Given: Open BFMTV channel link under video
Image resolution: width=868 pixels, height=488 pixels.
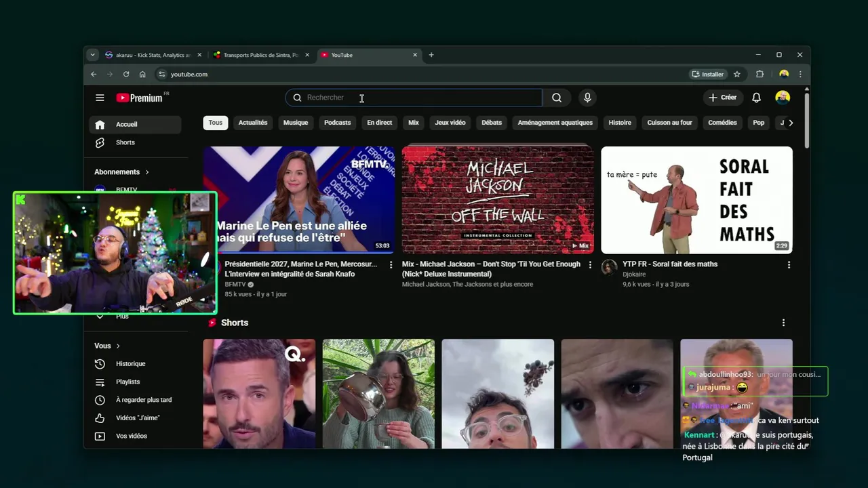Looking at the screenshot, I should tap(235, 285).
